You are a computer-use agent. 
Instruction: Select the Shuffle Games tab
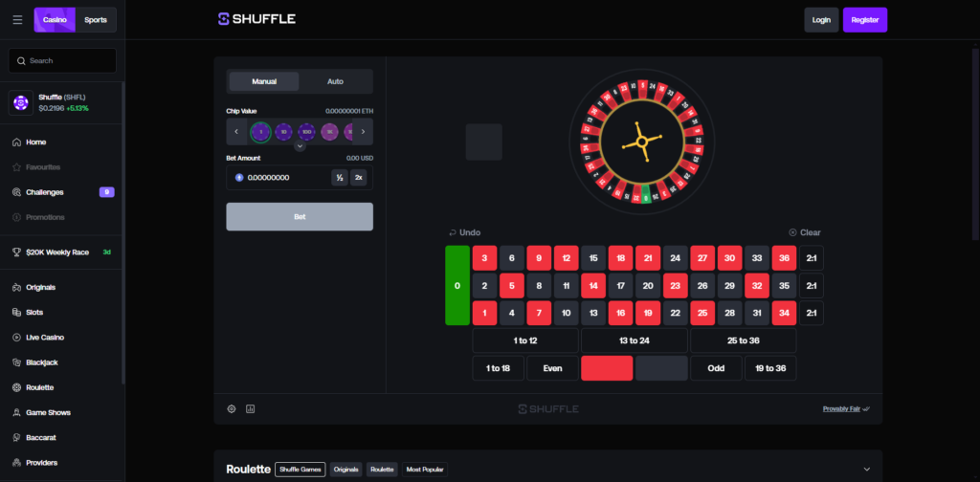coord(300,470)
